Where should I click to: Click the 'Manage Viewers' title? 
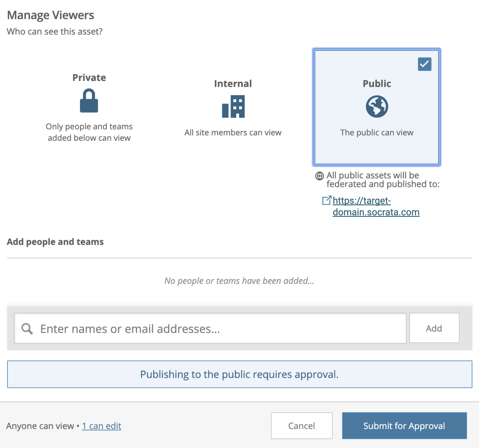[x=51, y=15]
